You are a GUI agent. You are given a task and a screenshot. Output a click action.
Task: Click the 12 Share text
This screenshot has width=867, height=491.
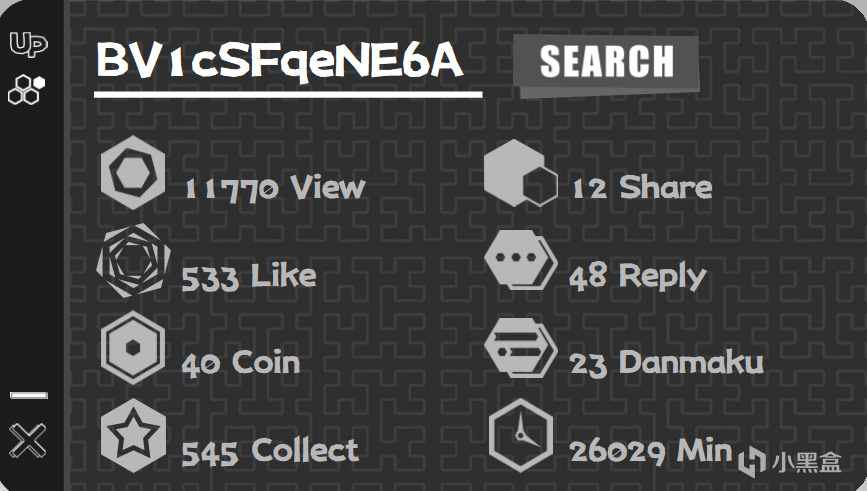point(641,187)
